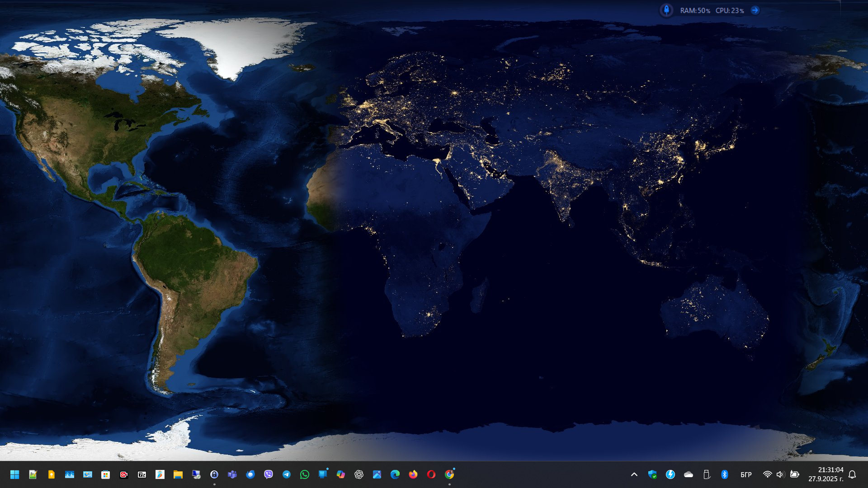Viewport: 868px width, 488px height.
Task: Open the Wi-Fi network flyout
Action: point(767,474)
